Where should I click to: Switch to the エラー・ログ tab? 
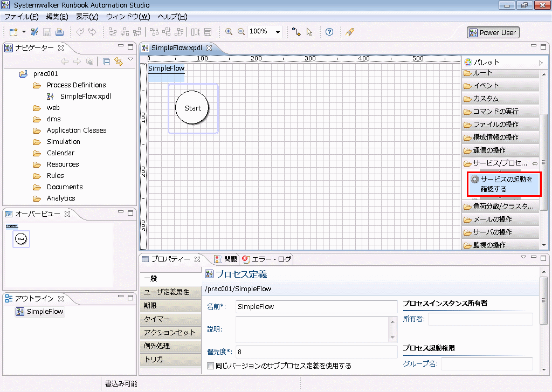point(267,259)
